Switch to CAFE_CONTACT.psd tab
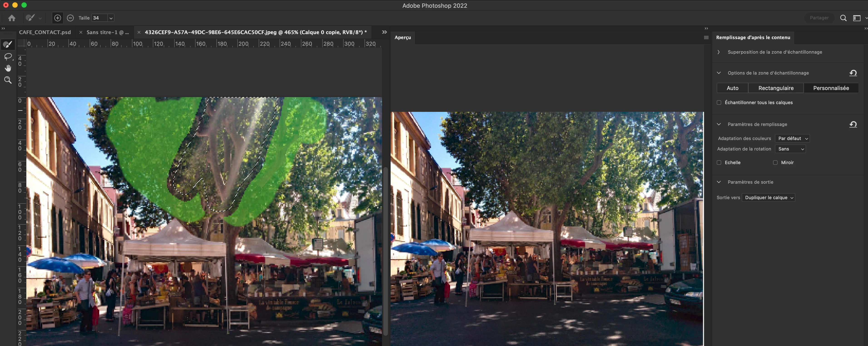Image resolution: width=868 pixels, height=346 pixels. coord(45,32)
